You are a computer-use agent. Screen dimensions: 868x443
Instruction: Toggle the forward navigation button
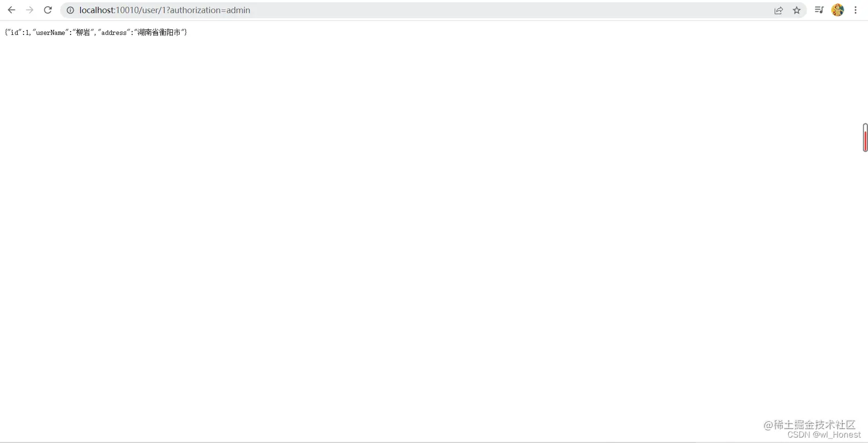[x=30, y=10]
